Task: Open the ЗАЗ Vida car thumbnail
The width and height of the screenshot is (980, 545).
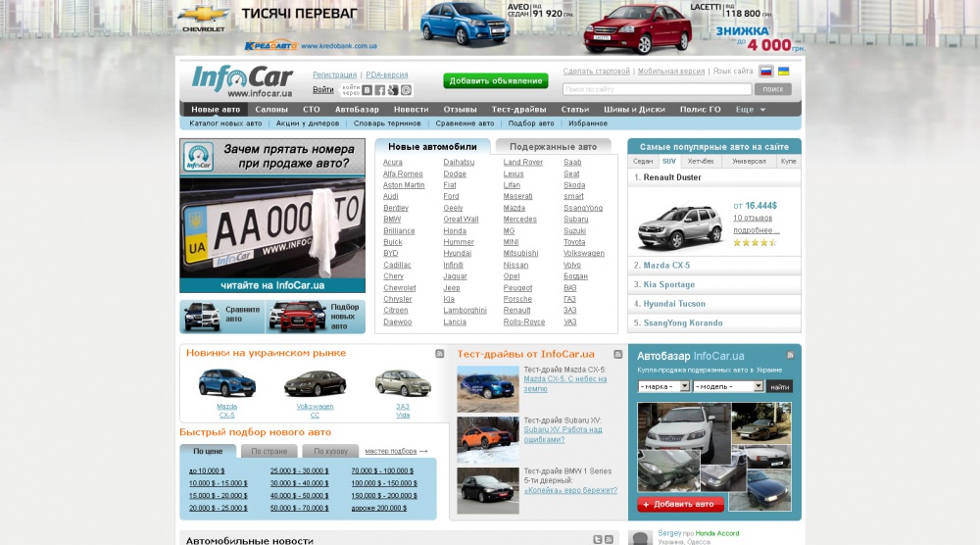Action: point(403,383)
